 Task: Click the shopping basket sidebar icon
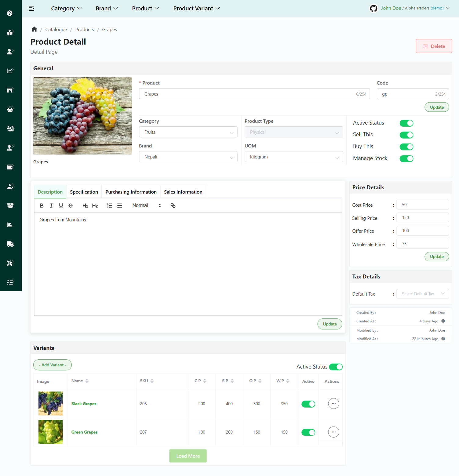tap(10, 109)
